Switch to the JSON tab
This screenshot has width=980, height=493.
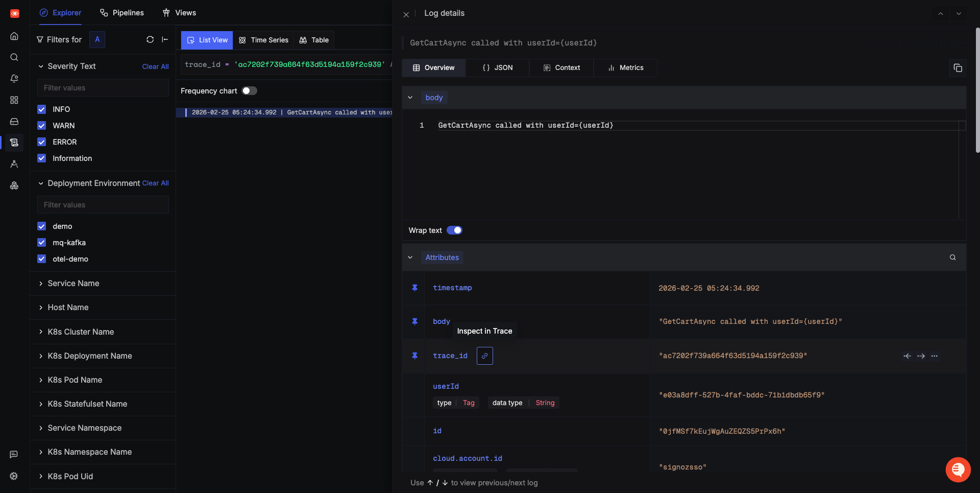(x=498, y=68)
